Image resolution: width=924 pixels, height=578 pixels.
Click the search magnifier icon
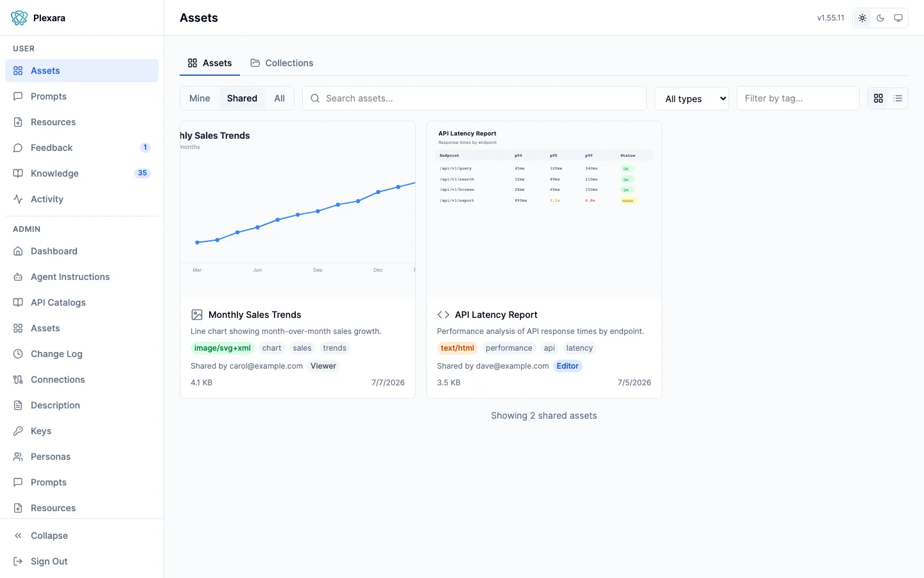315,98
